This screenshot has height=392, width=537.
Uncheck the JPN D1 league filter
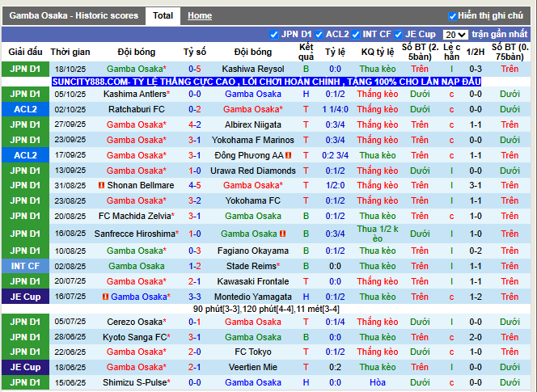pyautogui.click(x=274, y=35)
